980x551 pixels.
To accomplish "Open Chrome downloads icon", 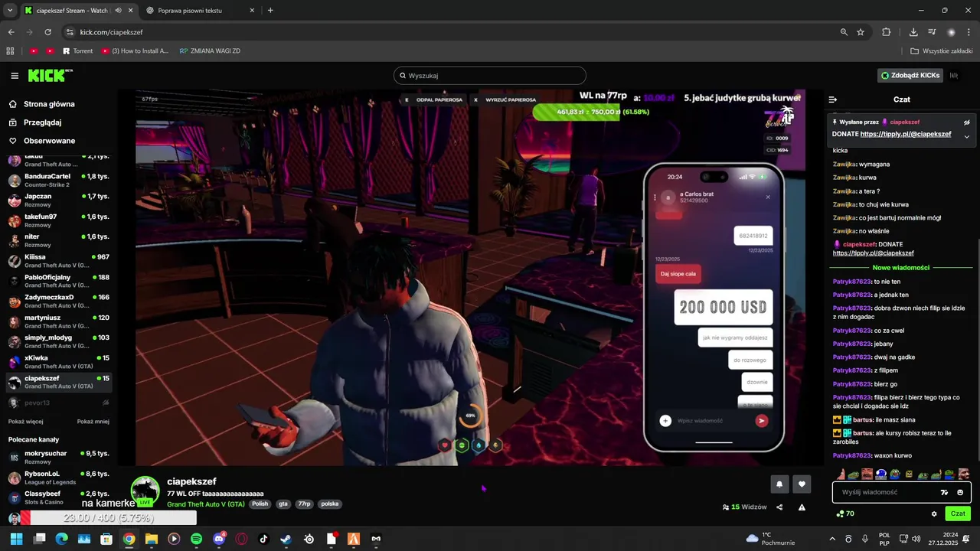I will coord(913,32).
